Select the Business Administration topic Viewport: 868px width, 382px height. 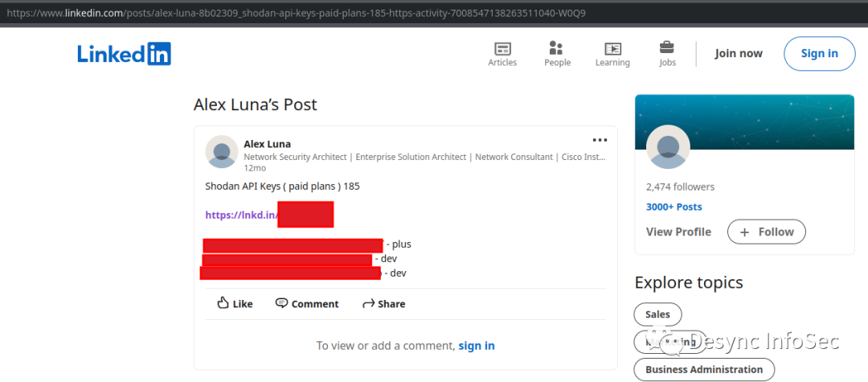[703, 369]
